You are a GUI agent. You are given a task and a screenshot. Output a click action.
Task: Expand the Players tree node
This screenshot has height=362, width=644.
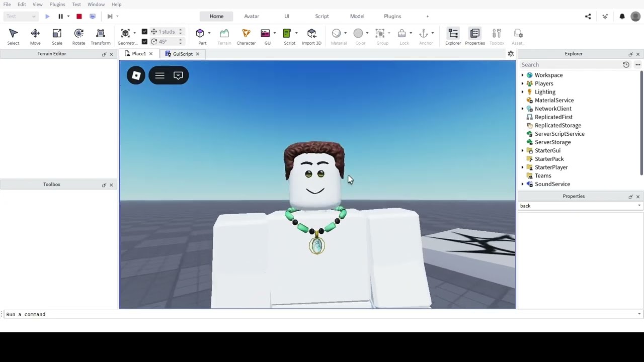(522, 83)
